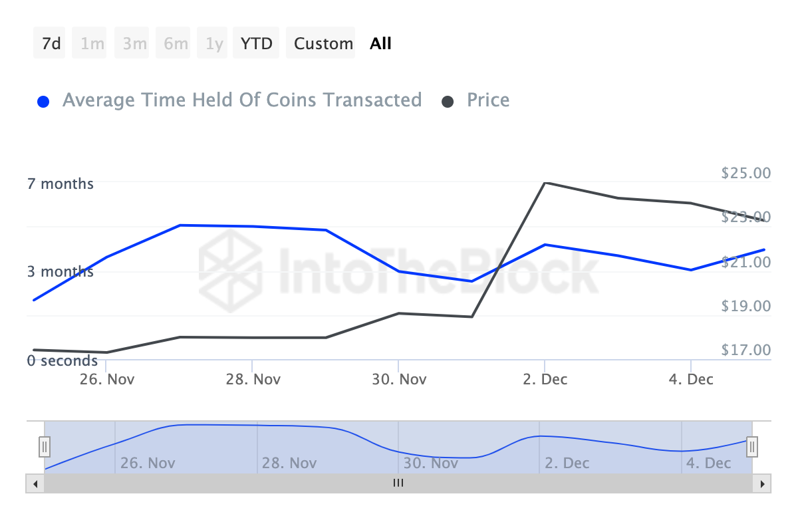Click the Price peak point near 2. Dec
This screenshot has width=798, height=532.
pos(546,182)
